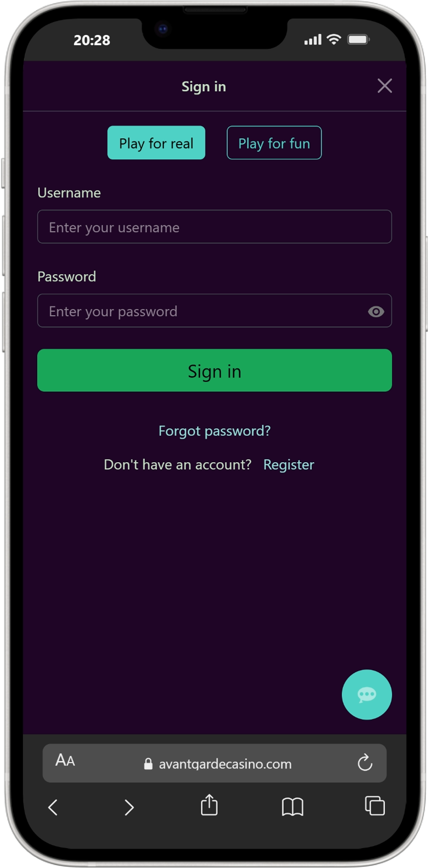Open the Safari share sheet icon

209,804
